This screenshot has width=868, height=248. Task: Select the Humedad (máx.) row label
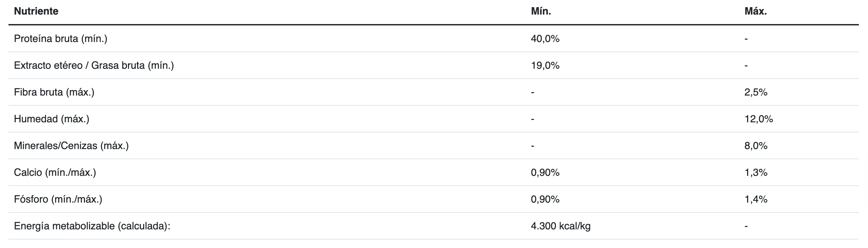coord(51,119)
